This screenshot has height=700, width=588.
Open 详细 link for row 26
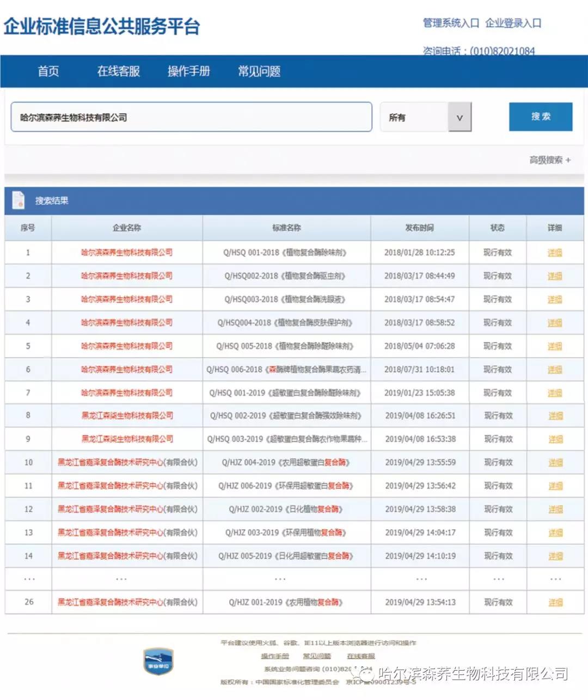coord(555,603)
